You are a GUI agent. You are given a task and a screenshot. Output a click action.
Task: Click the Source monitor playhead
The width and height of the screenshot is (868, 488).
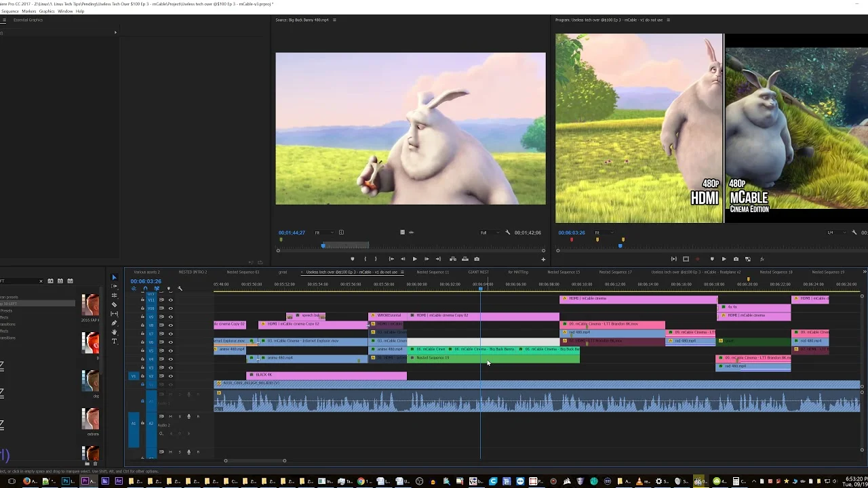[323, 246]
